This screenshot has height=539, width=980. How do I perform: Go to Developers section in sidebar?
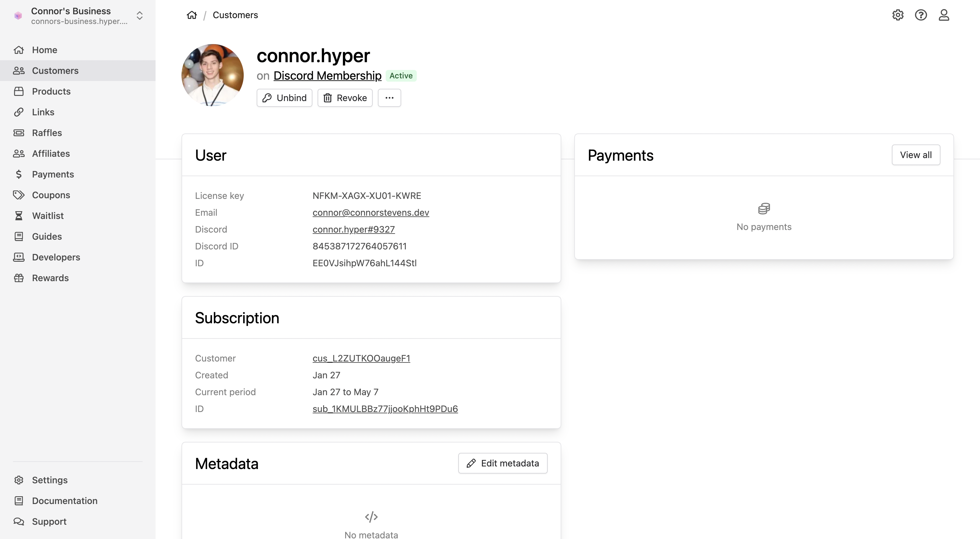[56, 257]
